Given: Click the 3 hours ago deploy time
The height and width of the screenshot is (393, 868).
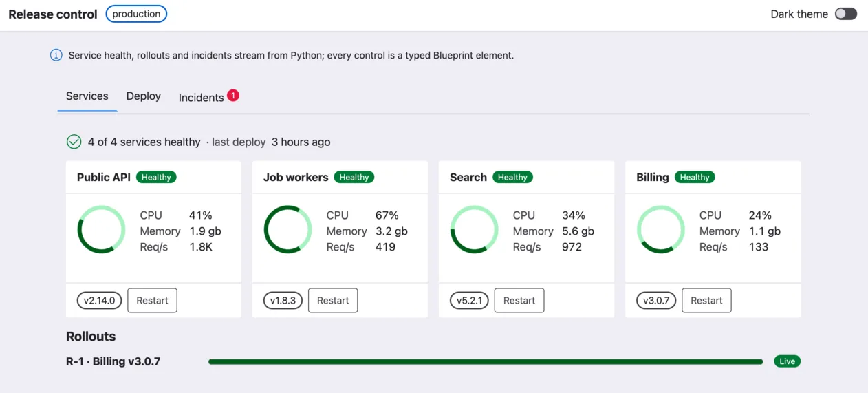Looking at the screenshot, I should click(x=301, y=142).
